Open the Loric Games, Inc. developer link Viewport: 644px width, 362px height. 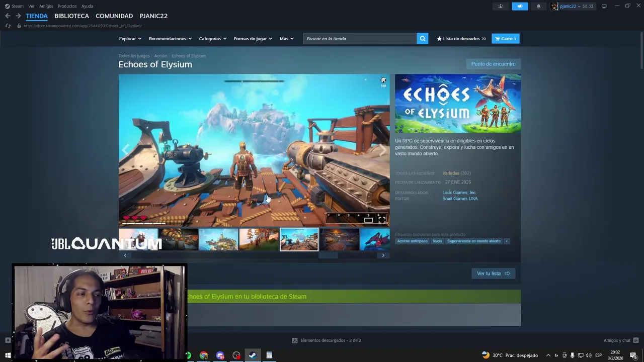pyautogui.click(x=459, y=193)
